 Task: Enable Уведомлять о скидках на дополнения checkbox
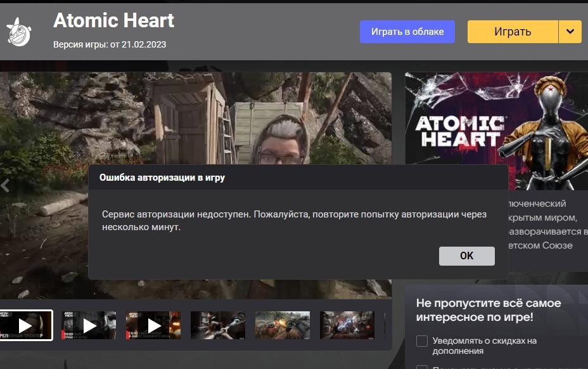click(422, 341)
